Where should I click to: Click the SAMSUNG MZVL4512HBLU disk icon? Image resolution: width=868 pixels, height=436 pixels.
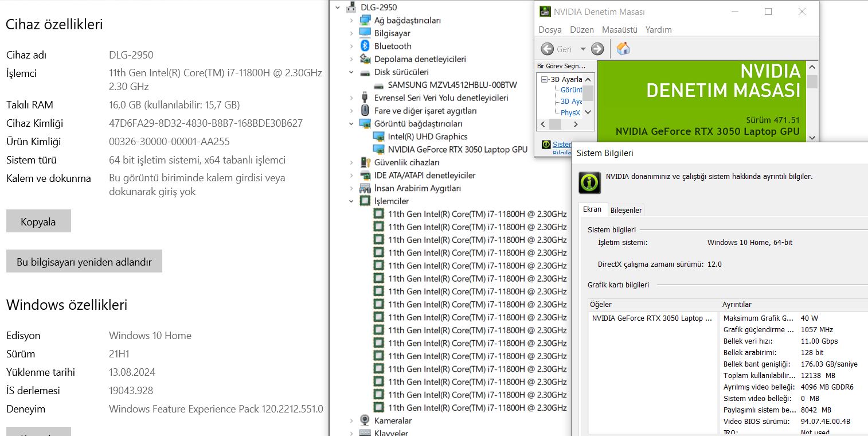379,85
